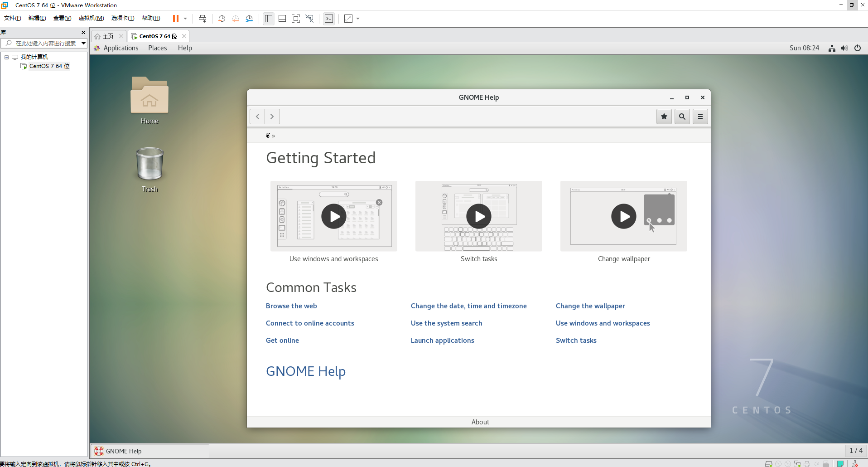
Task: Open the Launch applications link
Action: tap(443, 341)
